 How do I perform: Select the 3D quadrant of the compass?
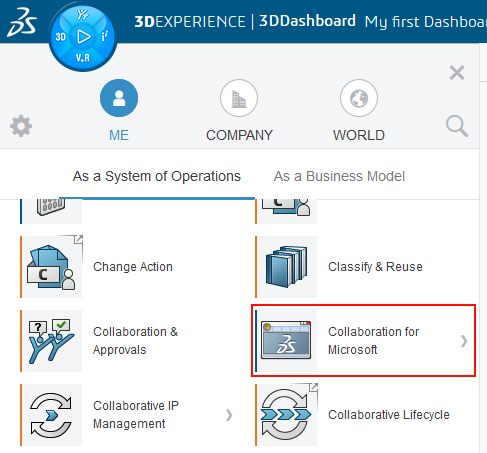(61, 37)
